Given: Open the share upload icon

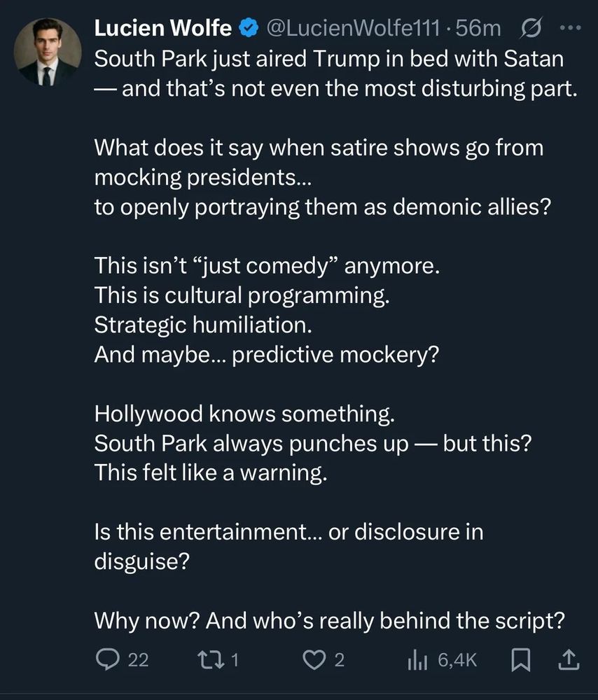Looking at the screenshot, I should pyautogui.click(x=569, y=660).
